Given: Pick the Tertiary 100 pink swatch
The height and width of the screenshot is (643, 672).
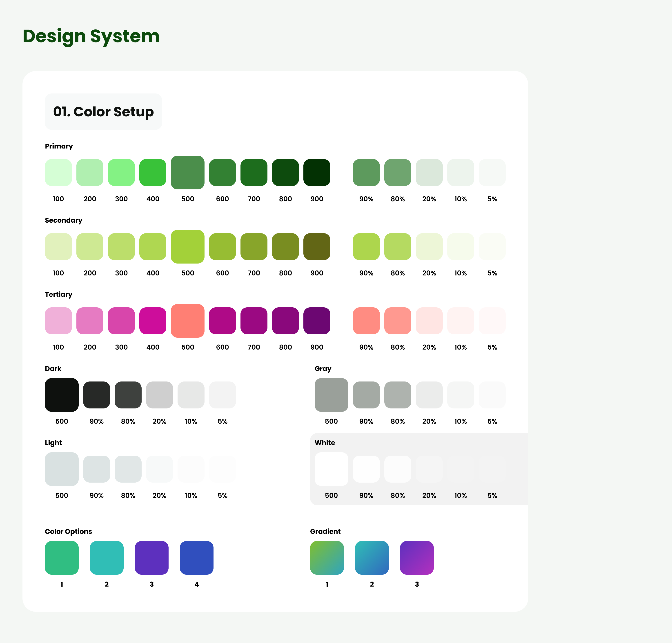Looking at the screenshot, I should 58,321.
